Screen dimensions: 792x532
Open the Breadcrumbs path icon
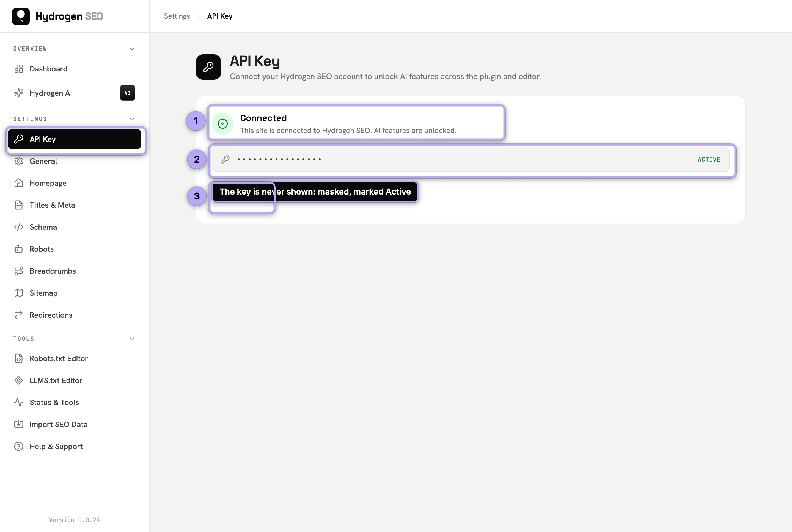(x=19, y=271)
